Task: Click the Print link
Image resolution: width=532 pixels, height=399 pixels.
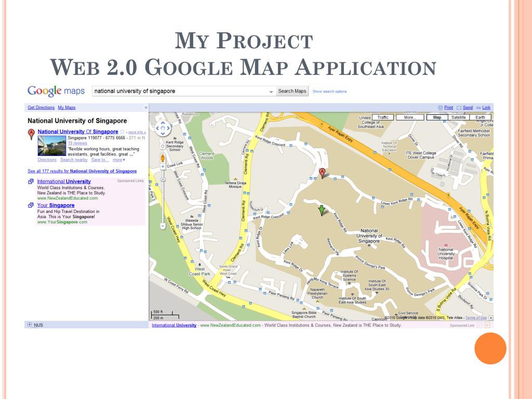Action: point(448,108)
